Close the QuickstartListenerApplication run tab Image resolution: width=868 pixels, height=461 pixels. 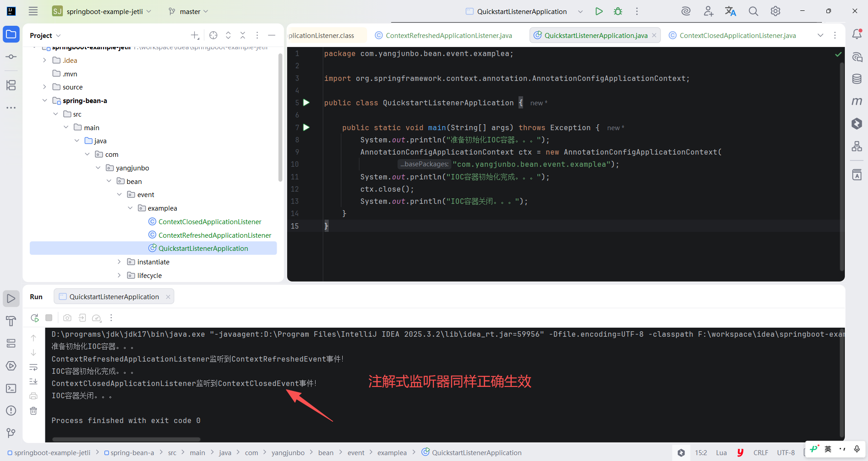tap(168, 297)
